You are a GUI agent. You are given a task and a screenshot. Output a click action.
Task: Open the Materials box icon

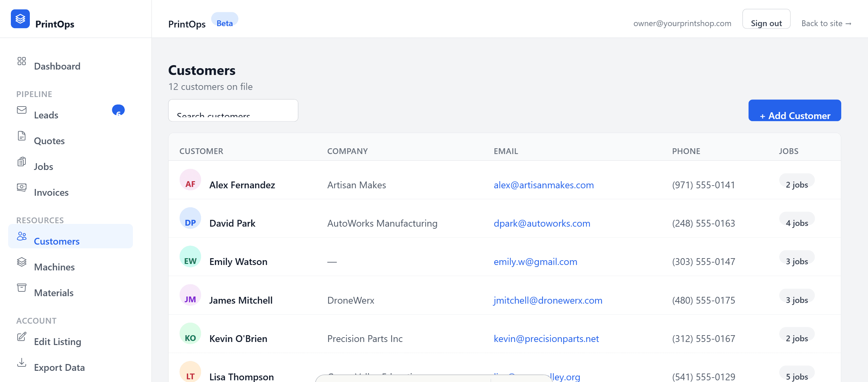21,288
